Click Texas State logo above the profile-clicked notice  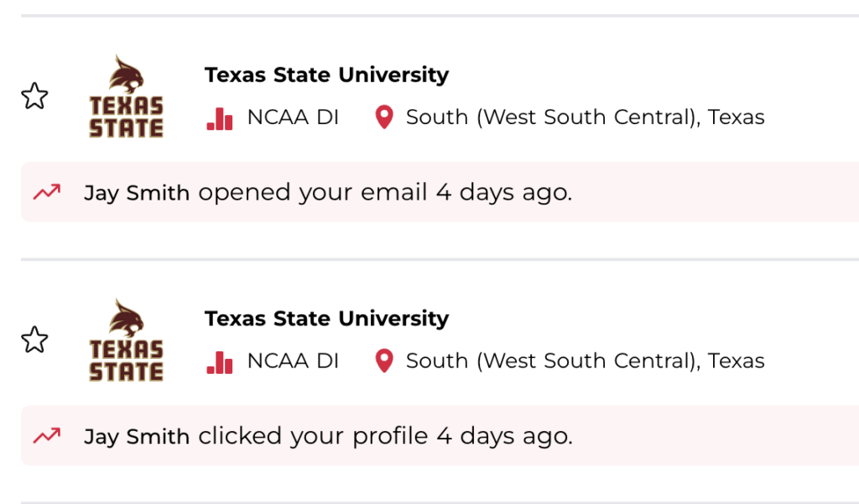[127, 340]
